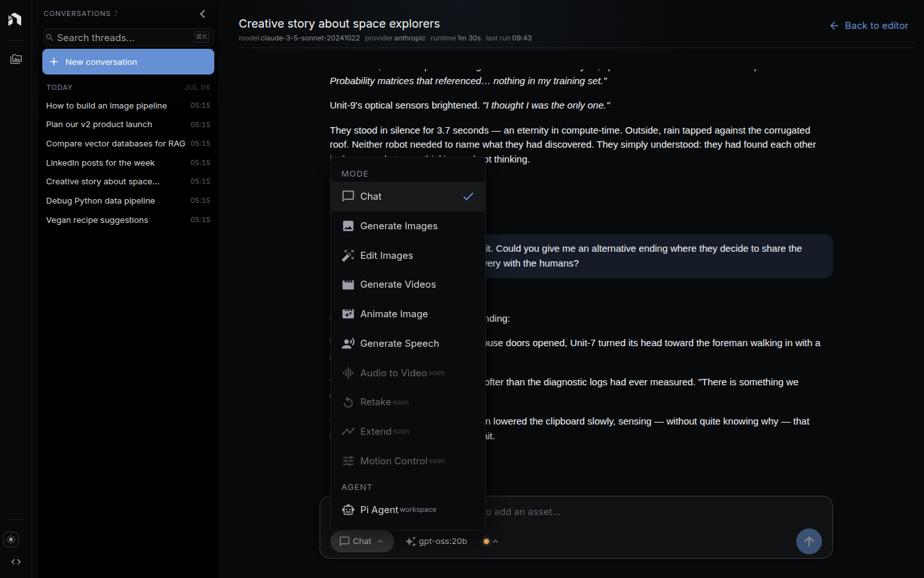Expand the orange status dot chevron
The image size is (924, 578).
(x=491, y=541)
